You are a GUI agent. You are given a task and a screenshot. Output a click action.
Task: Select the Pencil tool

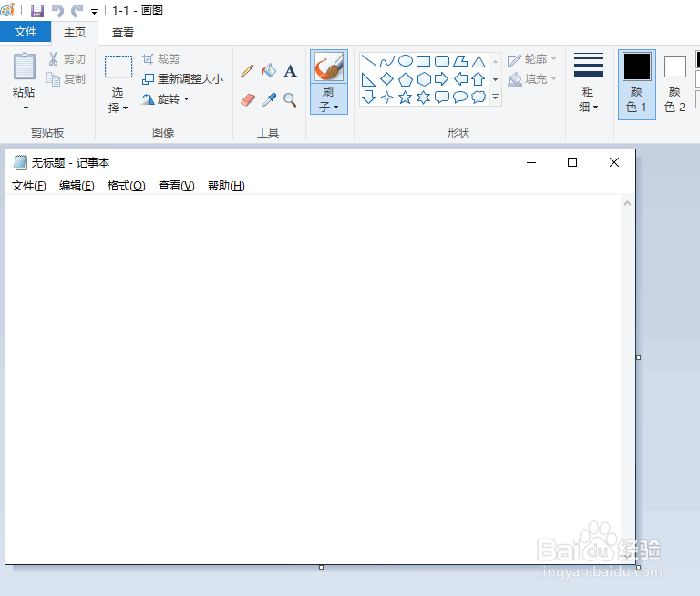[247, 71]
